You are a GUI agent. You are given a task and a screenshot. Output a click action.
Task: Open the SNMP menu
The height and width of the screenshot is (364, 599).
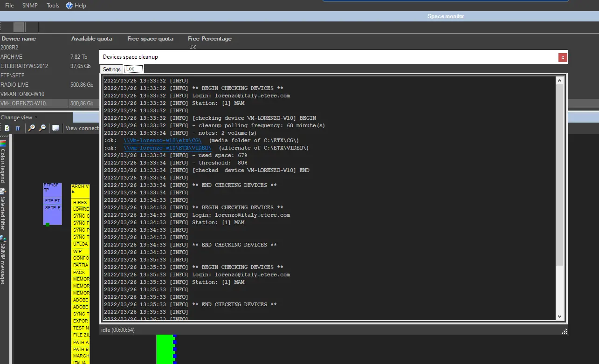click(x=30, y=6)
